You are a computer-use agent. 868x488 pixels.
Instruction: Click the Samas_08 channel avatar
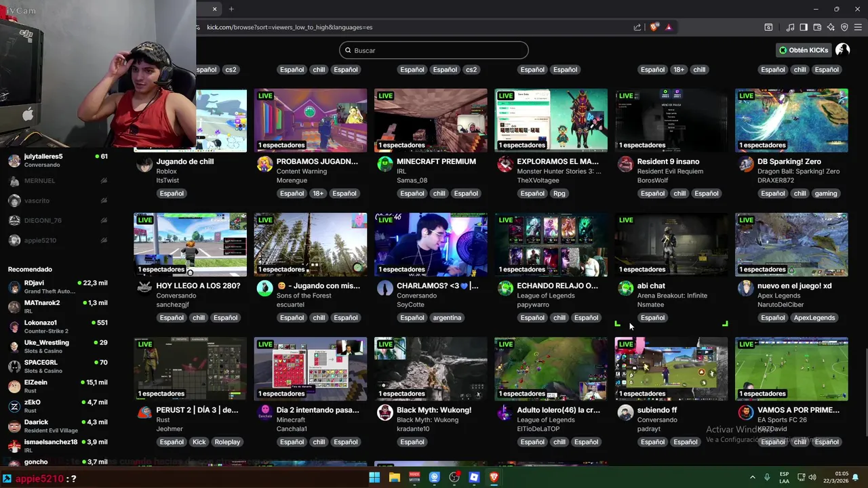(x=384, y=164)
